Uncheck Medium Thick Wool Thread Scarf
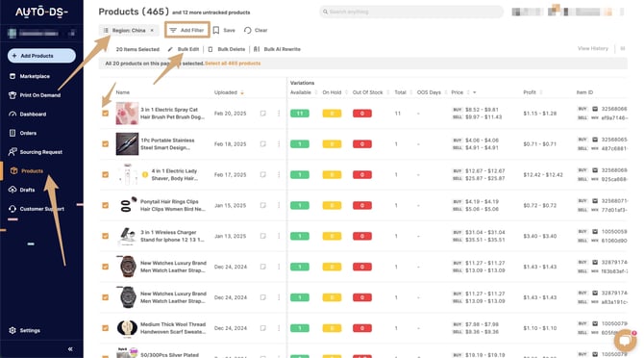This screenshot has height=358, width=644. (x=105, y=328)
